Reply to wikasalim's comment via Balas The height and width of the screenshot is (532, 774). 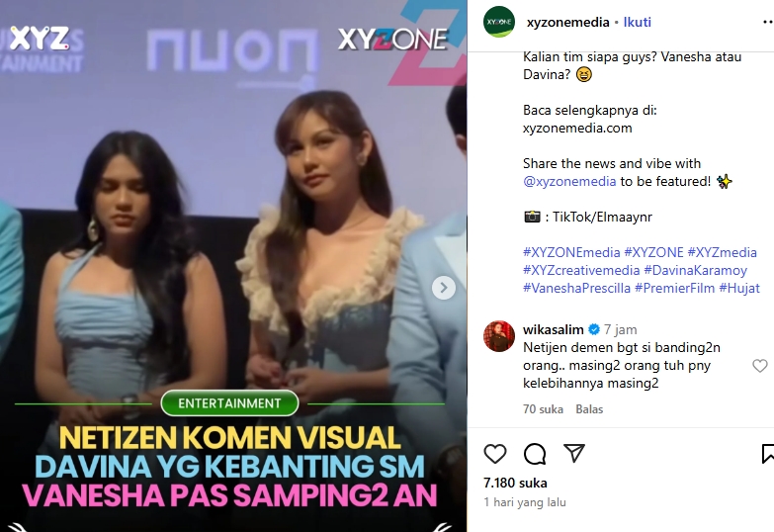coord(589,409)
